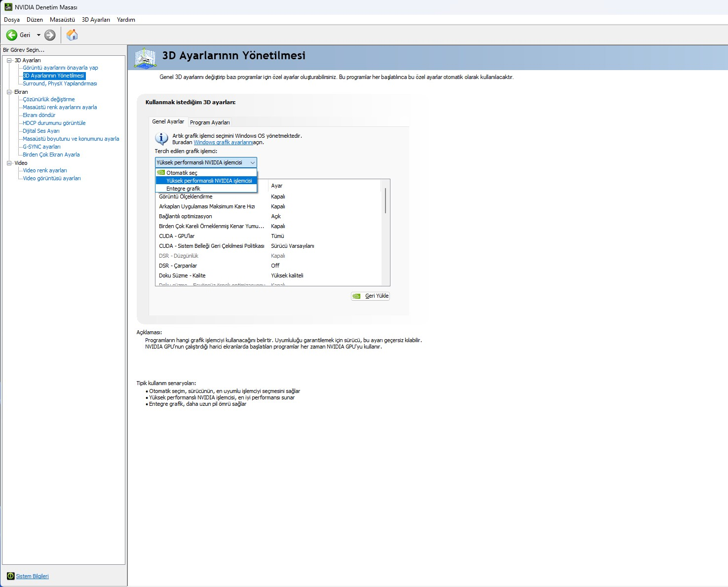Viewport: 728px width, 587px height.
Task: Open the Masaüstü menu
Action: tap(62, 20)
